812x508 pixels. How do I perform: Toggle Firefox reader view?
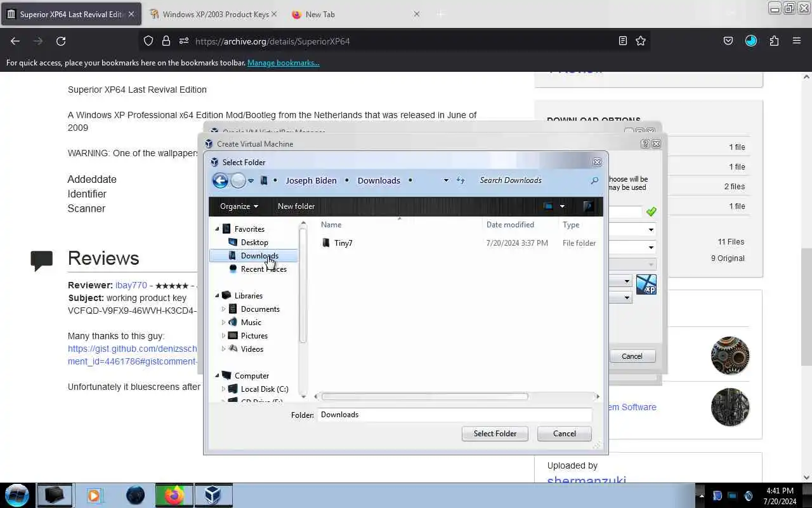pyautogui.click(x=623, y=41)
